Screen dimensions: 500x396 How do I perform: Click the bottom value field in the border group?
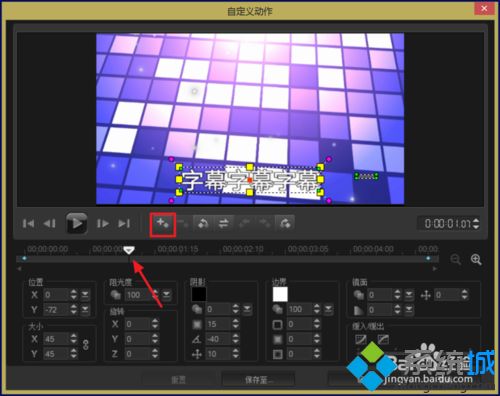pos(300,354)
